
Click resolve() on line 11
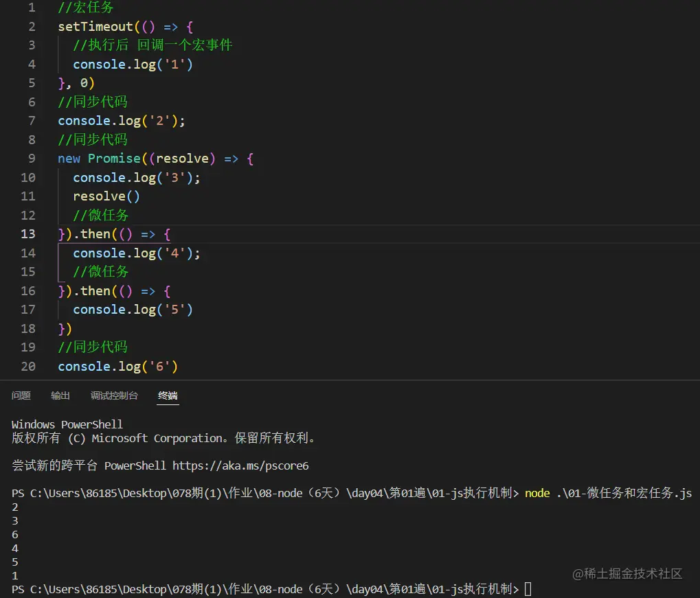pyautogui.click(x=106, y=196)
